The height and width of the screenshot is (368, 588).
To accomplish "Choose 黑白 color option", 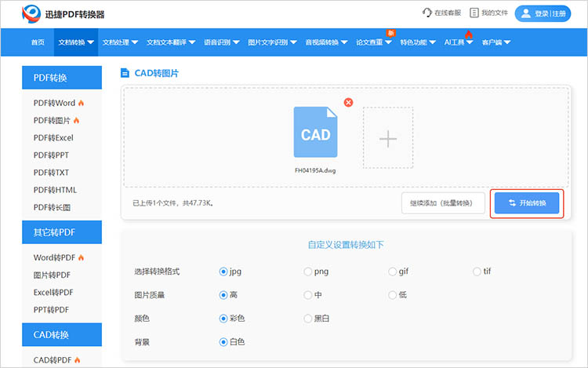I will click(307, 319).
